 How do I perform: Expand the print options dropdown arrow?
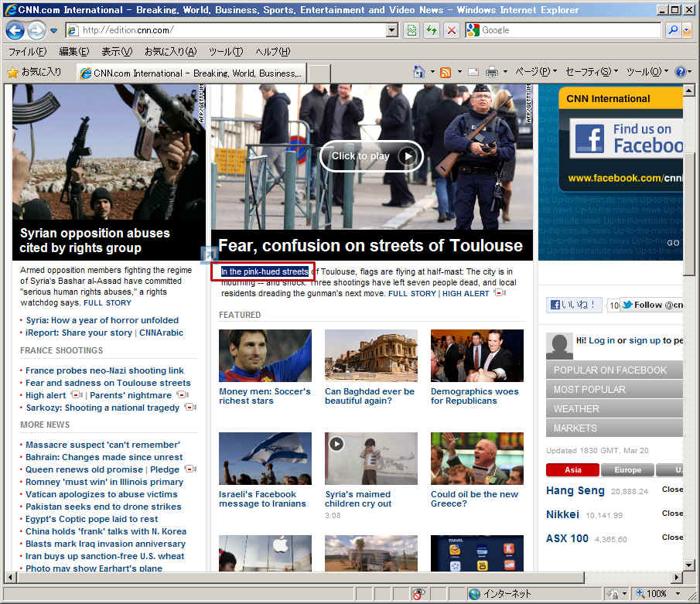505,72
